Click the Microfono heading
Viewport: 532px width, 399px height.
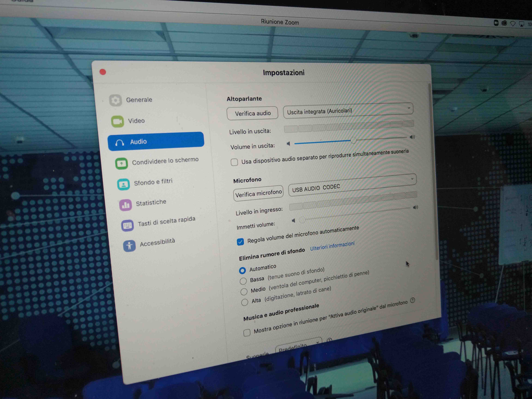click(x=247, y=180)
